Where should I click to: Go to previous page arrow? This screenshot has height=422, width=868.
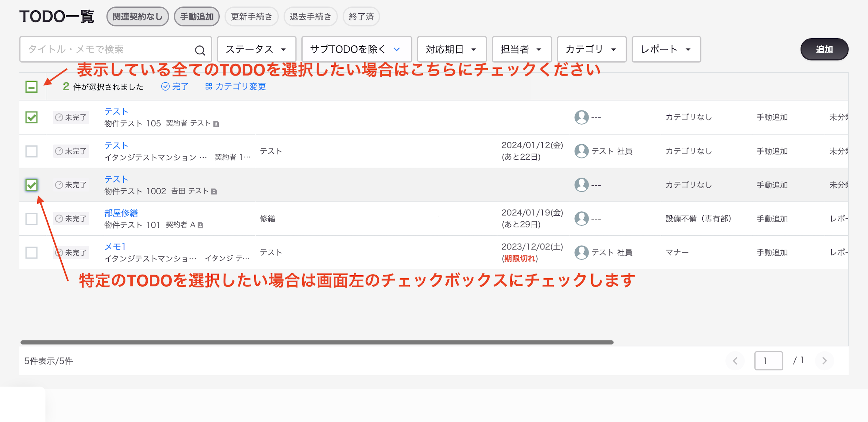click(735, 361)
